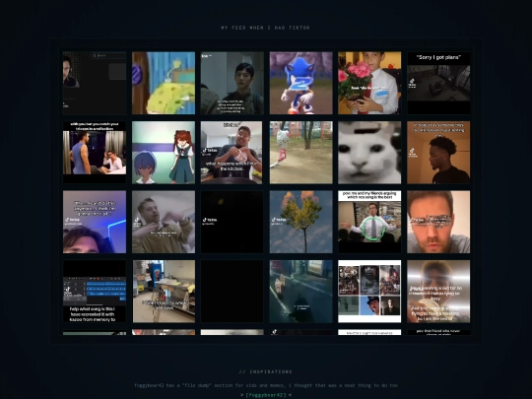Viewport: 532px width, 399px height.
Task: Open the anime schoolgirls video thumbnail
Action: [x=164, y=153]
